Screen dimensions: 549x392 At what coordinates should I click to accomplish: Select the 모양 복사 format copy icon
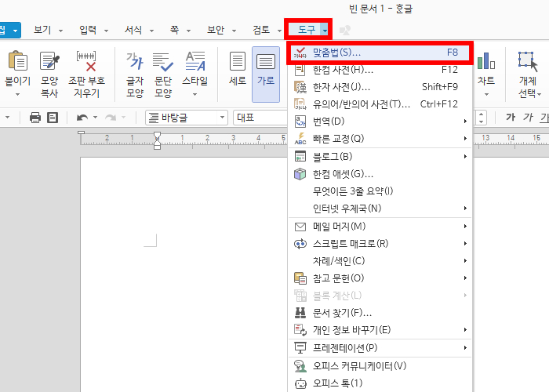coord(49,61)
